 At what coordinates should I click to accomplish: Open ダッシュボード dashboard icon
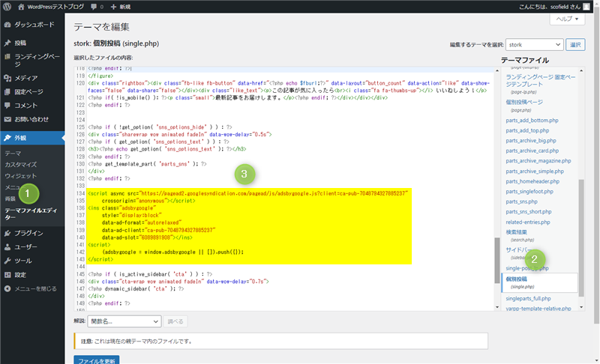(x=7, y=25)
